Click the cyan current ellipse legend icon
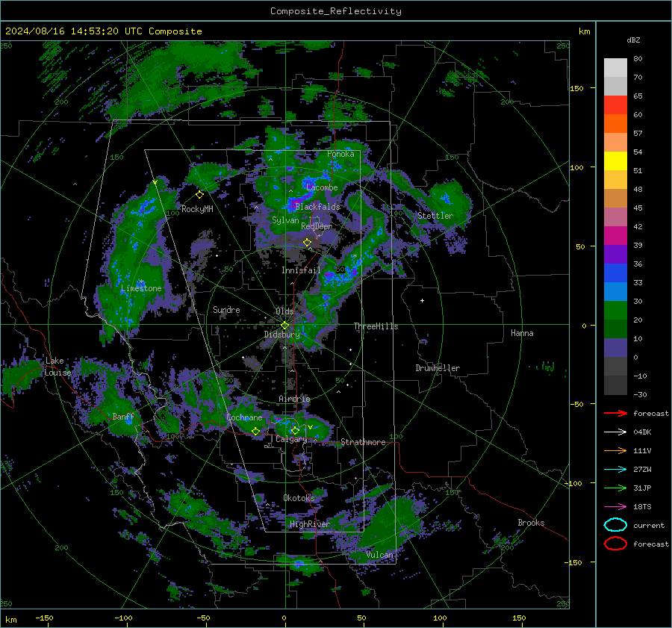Image resolution: width=672 pixels, height=628 pixels. point(615,525)
